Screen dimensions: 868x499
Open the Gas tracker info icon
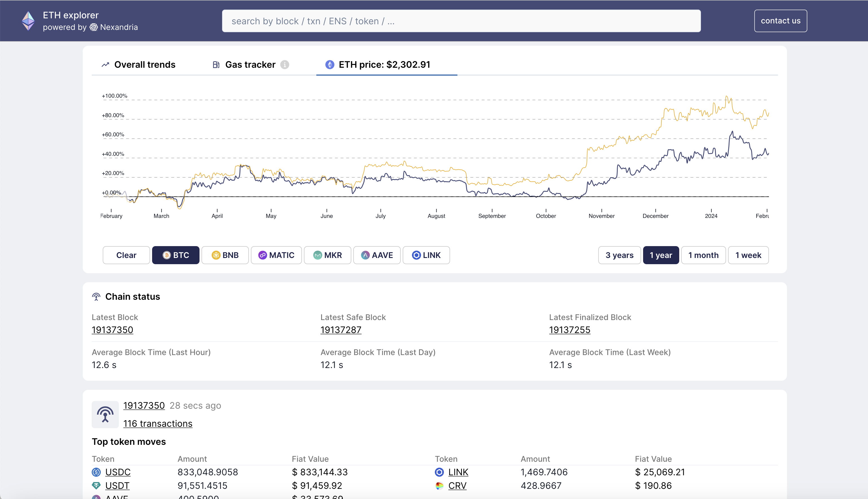click(x=285, y=64)
